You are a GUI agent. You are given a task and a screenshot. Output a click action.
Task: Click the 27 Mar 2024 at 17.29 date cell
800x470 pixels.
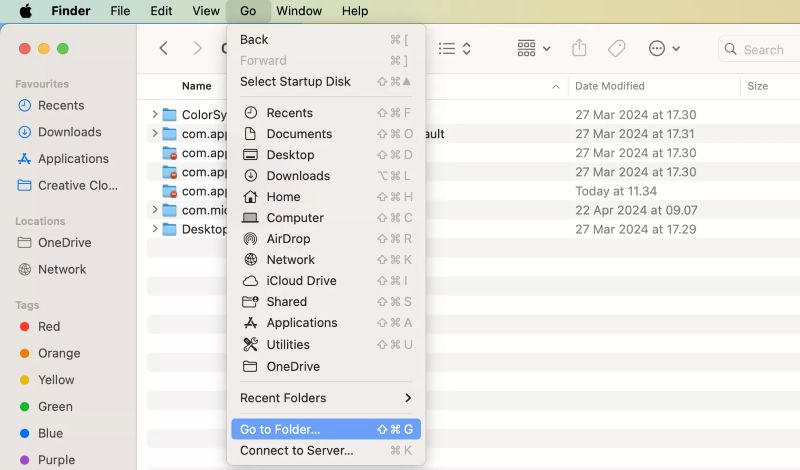(x=636, y=229)
